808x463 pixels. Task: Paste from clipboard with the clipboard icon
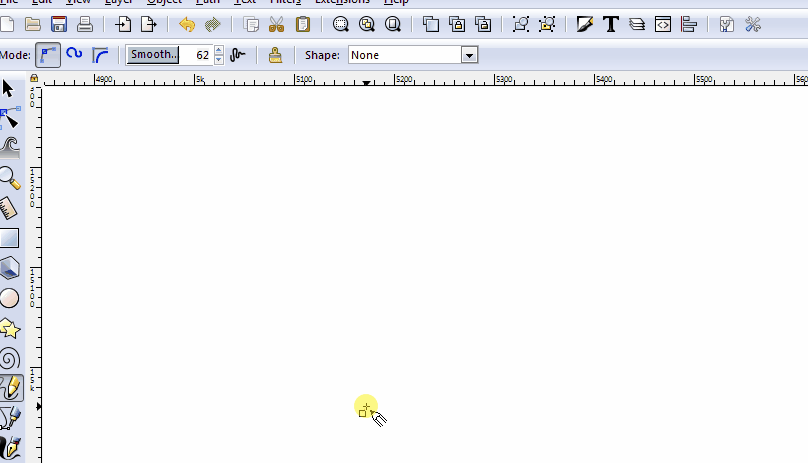click(x=303, y=24)
